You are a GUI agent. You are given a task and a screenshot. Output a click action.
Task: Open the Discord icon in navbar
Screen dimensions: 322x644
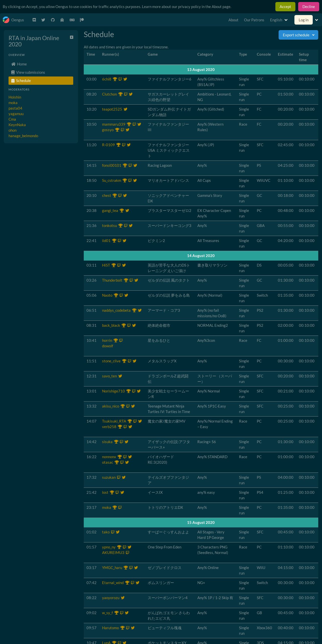pos(34,20)
